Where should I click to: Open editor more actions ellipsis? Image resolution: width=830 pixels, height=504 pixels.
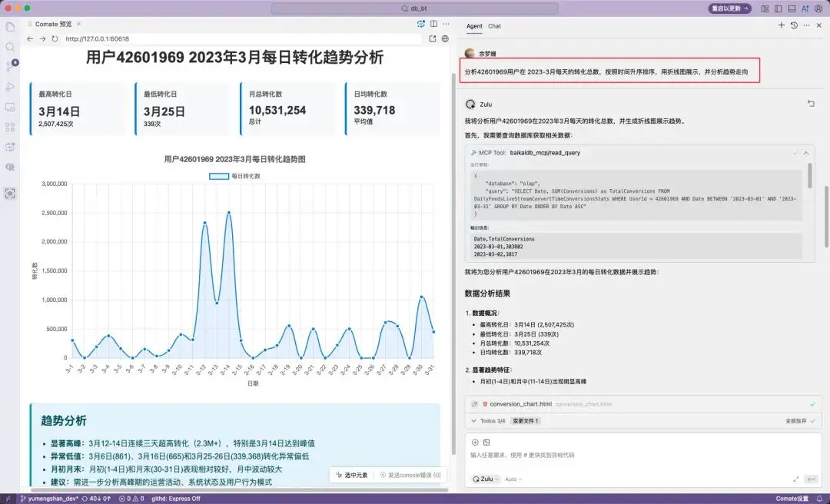coord(447,24)
